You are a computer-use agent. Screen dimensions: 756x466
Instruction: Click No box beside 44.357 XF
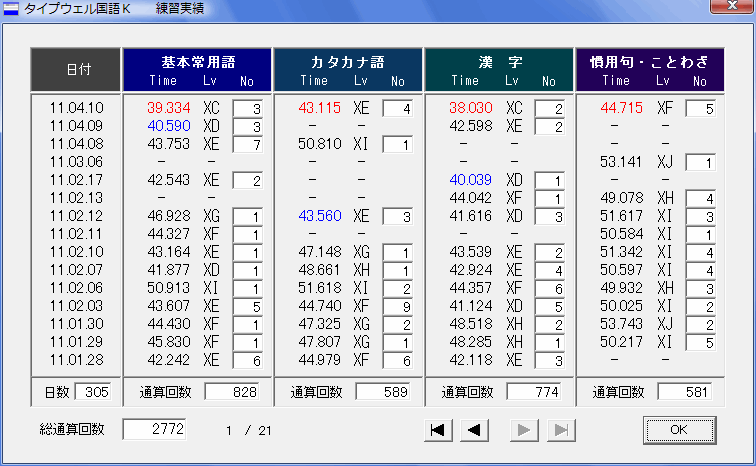pos(549,289)
